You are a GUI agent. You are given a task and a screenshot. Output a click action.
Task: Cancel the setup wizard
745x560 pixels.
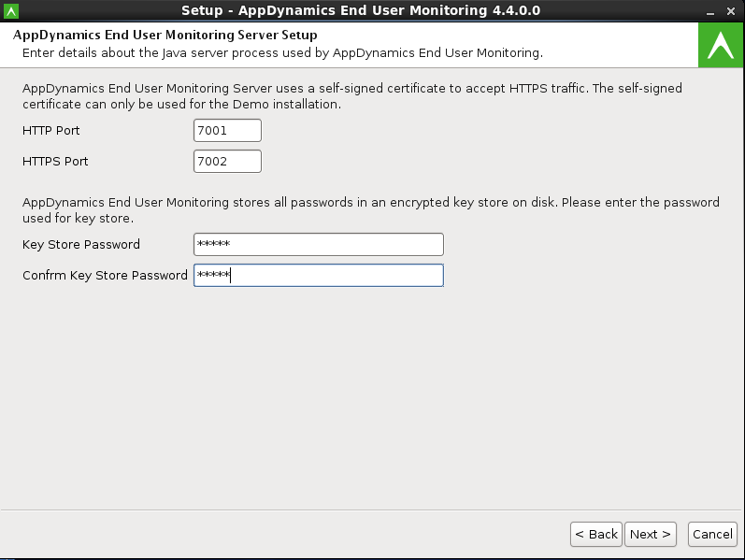tap(712, 535)
